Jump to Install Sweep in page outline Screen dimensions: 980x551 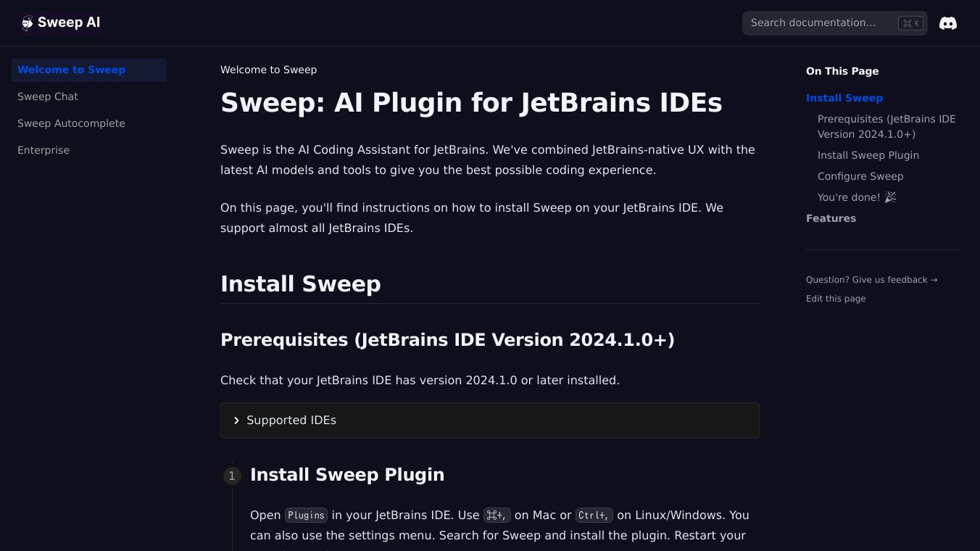(x=844, y=98)
